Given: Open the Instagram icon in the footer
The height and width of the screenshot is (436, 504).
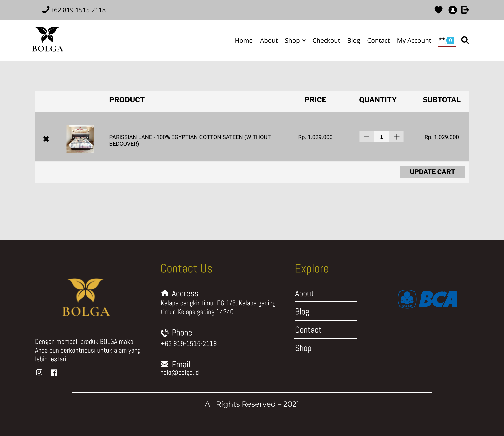Looking at the screenshot, I should pyautogui.click(x=39, y=372).
